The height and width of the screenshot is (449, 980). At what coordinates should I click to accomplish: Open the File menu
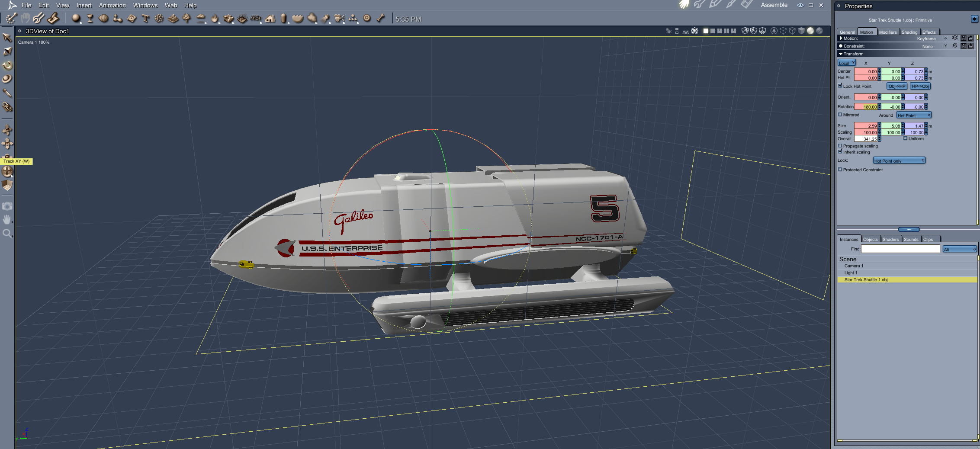[26, 5]
